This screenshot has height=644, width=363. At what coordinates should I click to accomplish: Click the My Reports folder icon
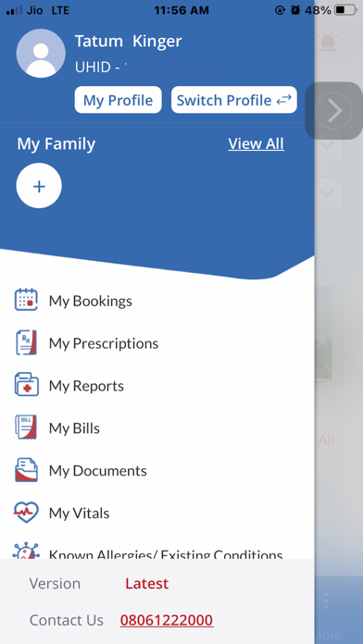click(x=26, y=384)
